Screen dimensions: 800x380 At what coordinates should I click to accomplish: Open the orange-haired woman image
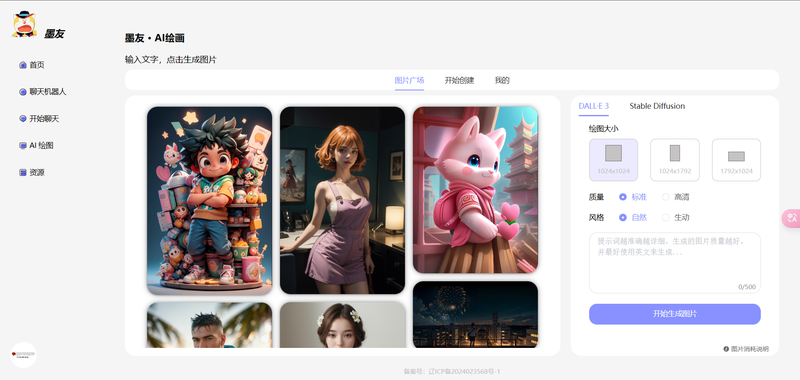(342, 200)
